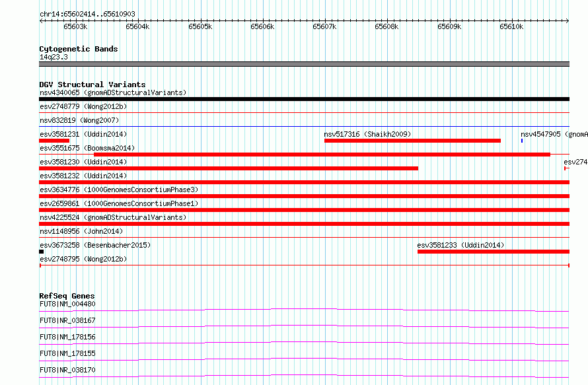Click the small blue nsv4547905 marker
Viewport: 588px width, 385px height.
point(522,141)
